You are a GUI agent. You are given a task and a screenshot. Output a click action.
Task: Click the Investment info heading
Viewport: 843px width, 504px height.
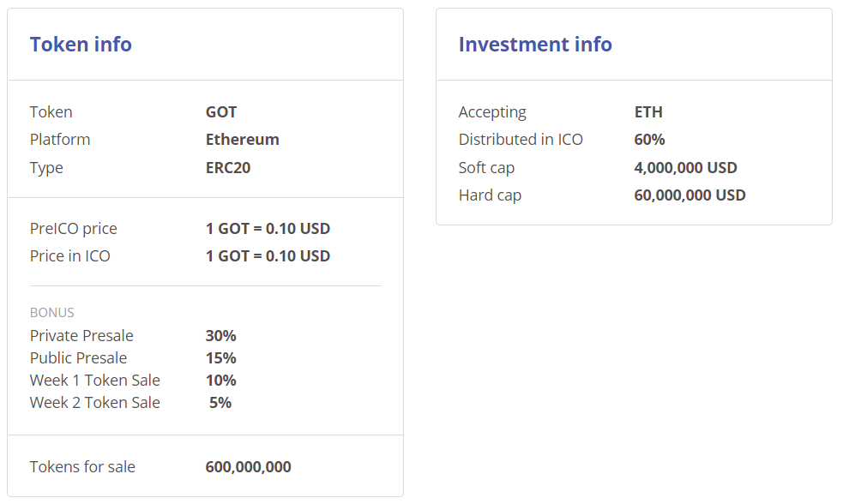click(535, 45)
